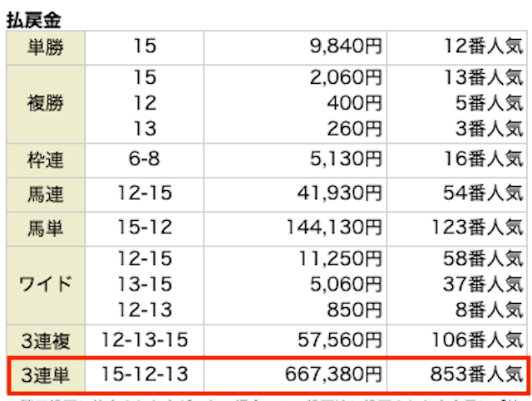This screenshot has height=401, width=532.
Task: Click the ワイド row label
Action: 46,284
